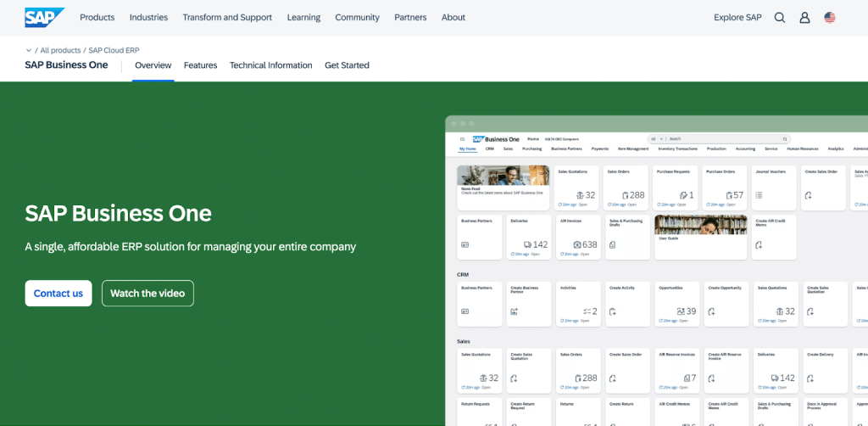This screenshot has width=868, height=426.
Task: Click the A/R Invoices tile icon
Action: pos(576,244)
